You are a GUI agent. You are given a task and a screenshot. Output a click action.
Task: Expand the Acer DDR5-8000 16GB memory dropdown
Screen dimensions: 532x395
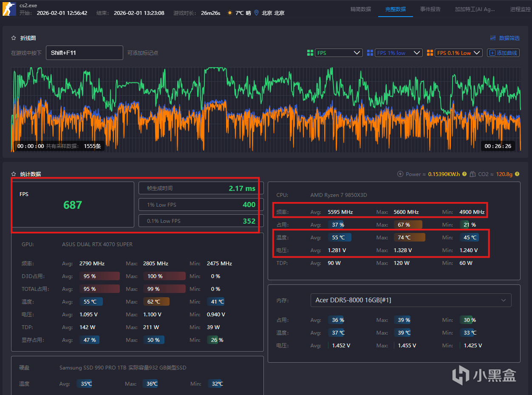click(x=411, y=300)
